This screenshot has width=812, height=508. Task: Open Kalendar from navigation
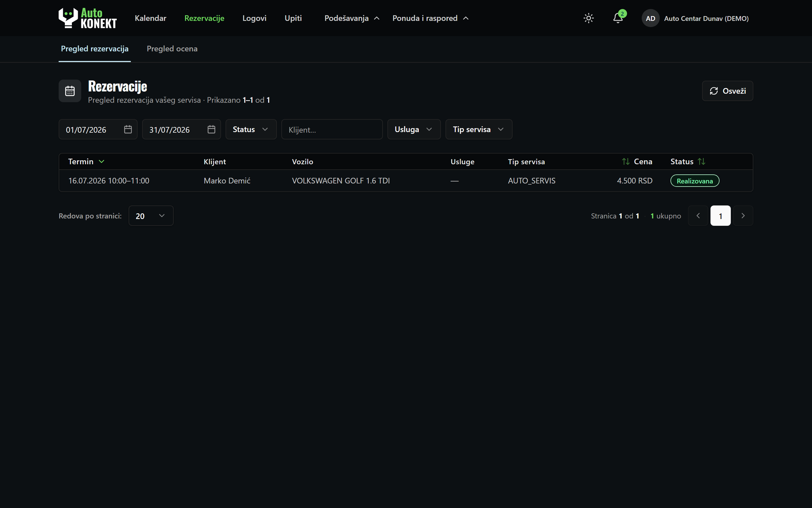coord(151,18)
